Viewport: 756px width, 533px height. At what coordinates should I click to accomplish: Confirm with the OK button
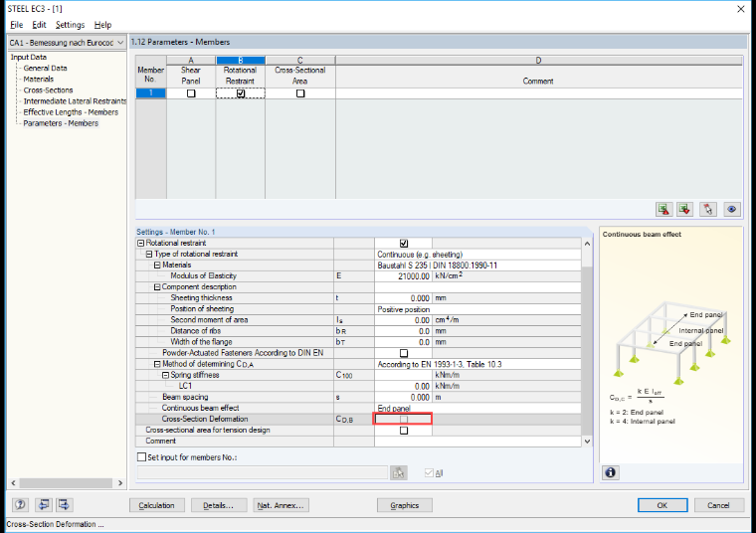[662, 505]
